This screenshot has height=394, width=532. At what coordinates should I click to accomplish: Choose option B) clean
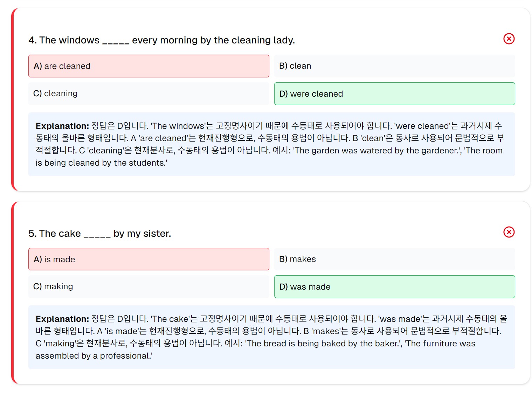(394, 66)
